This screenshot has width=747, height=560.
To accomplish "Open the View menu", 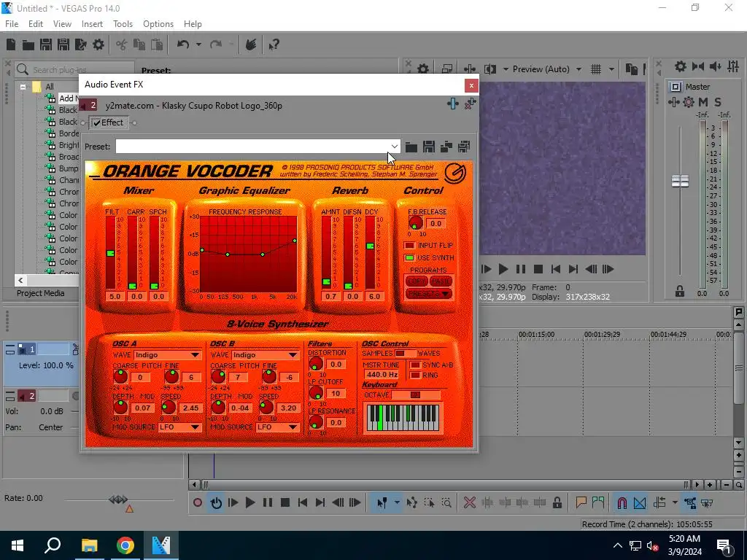I will (x=62, y=24).
